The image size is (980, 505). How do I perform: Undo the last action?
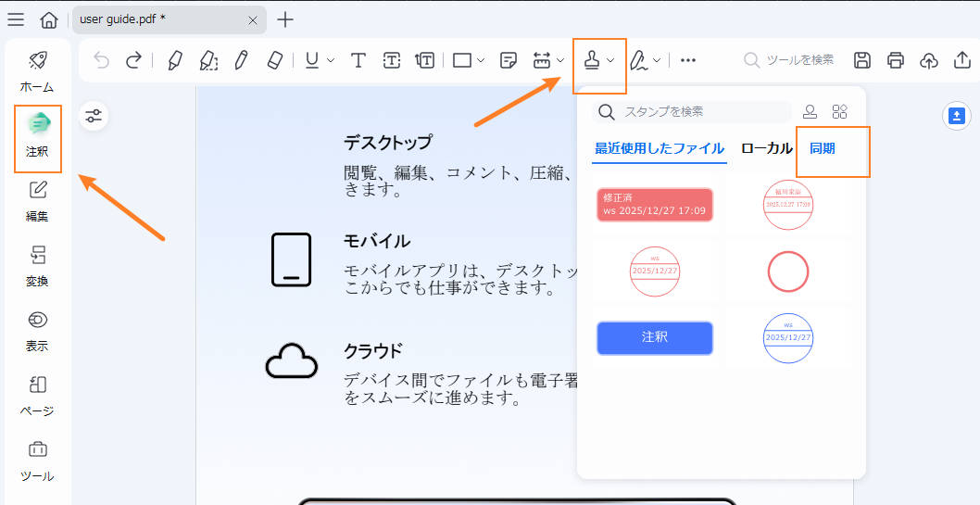click(101, 60)
